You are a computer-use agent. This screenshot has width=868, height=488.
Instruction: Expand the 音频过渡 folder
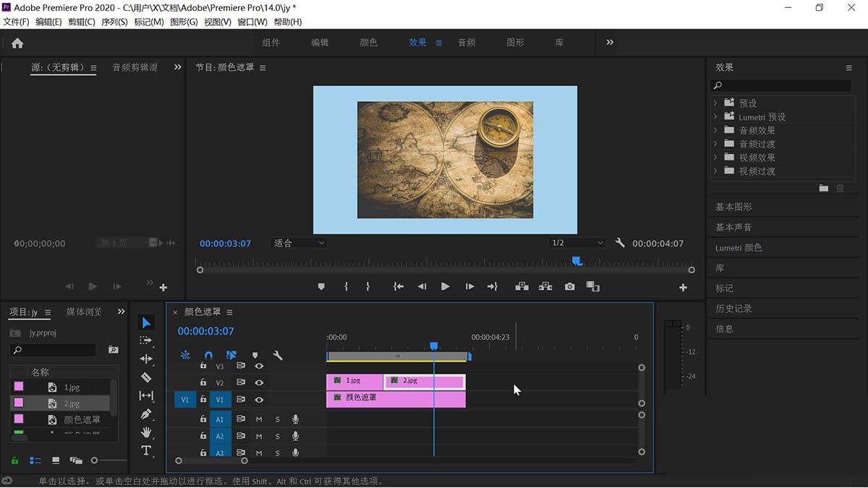pyautogui.click(x=715, y=144)
